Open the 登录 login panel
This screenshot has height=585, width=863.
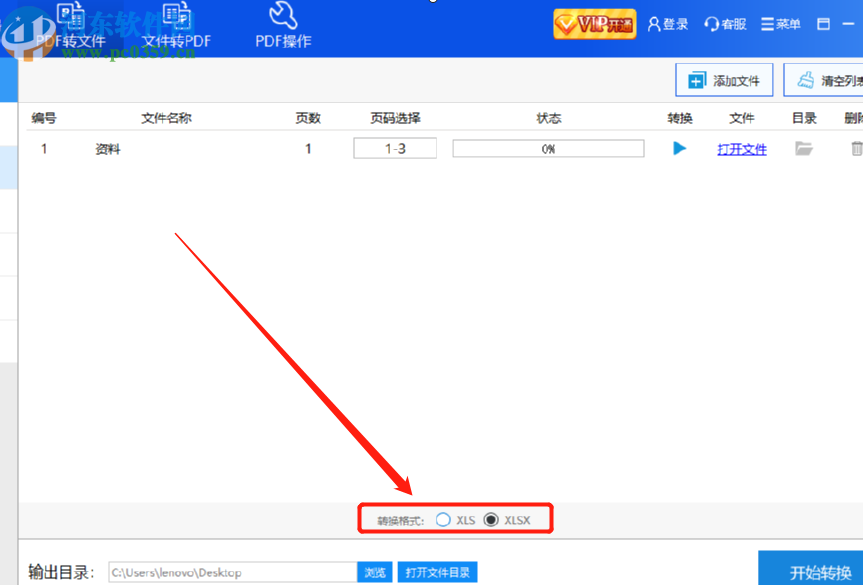(667, 24)
